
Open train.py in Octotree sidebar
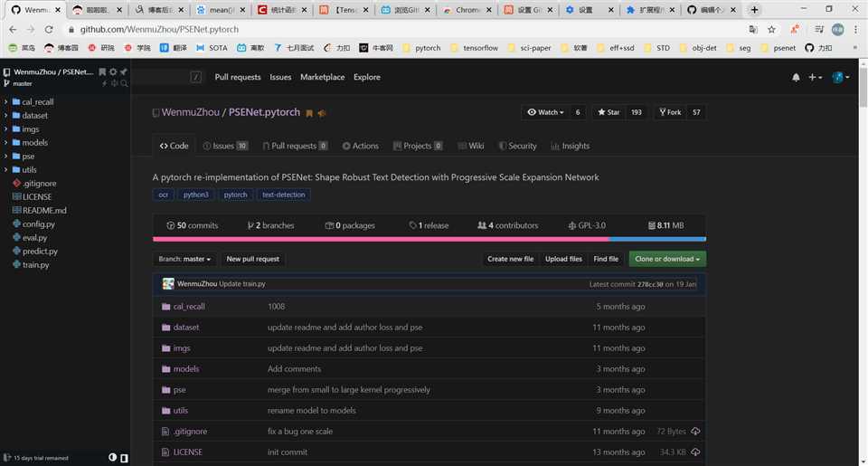[x=35, y=265]
